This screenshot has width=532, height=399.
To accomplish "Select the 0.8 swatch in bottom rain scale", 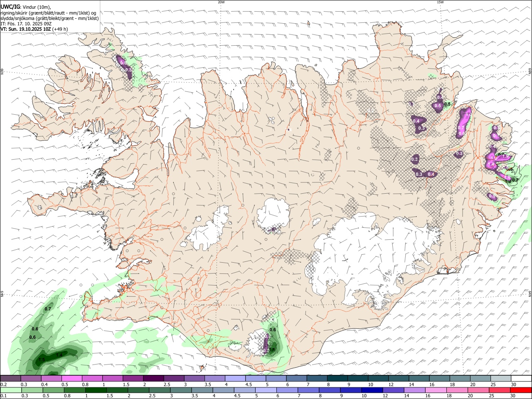I will [75, 390].
